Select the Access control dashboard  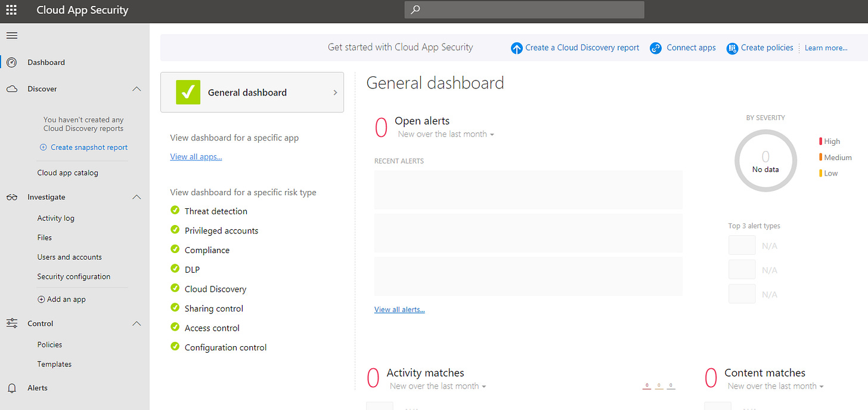pyautogui.click(x=212, y=328)
